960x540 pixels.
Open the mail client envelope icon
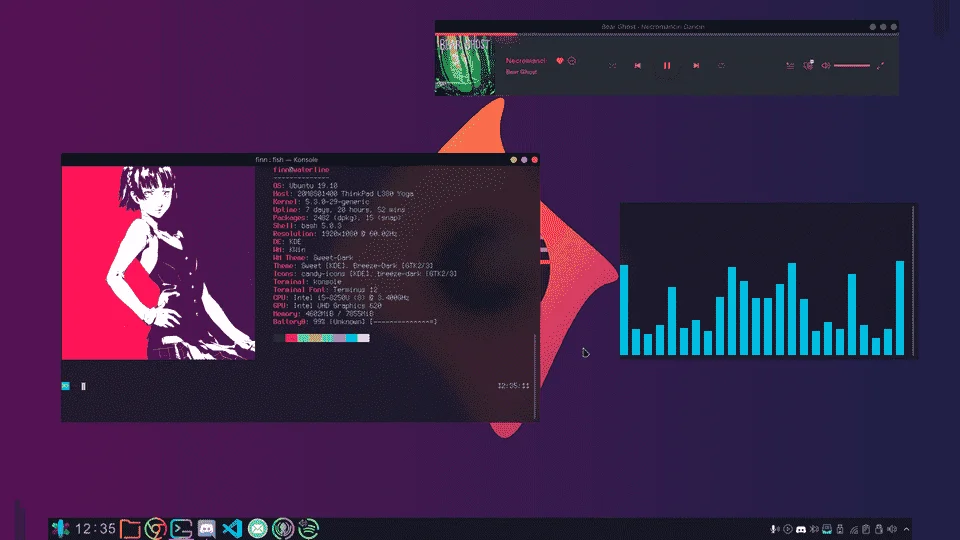(x=258, y=528)
